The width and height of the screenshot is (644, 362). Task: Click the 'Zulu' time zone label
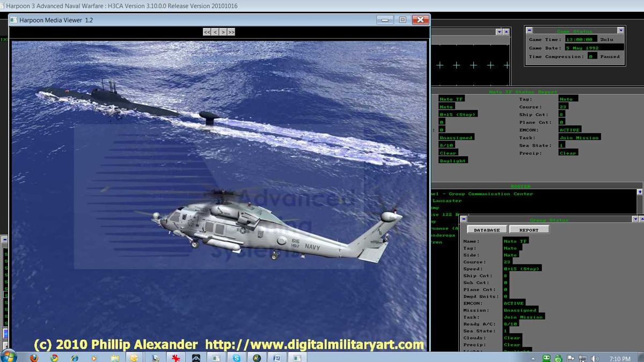606,39
